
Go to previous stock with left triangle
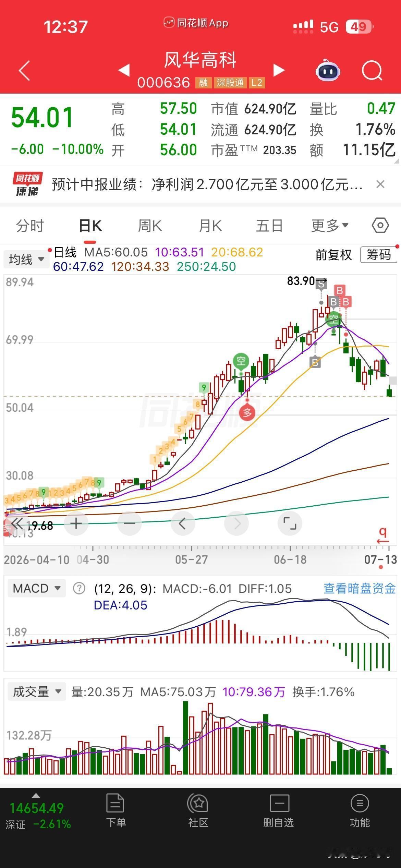coord(124,70)
